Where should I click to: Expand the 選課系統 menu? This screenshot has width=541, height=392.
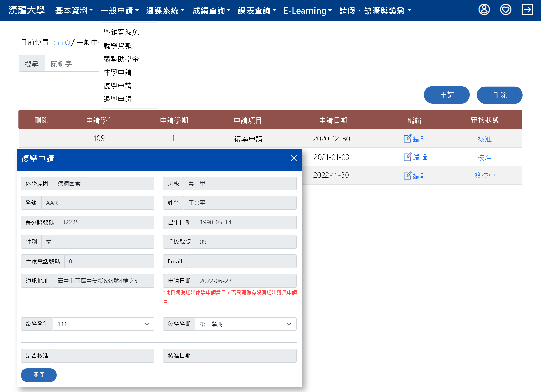(x=165, y=11)
